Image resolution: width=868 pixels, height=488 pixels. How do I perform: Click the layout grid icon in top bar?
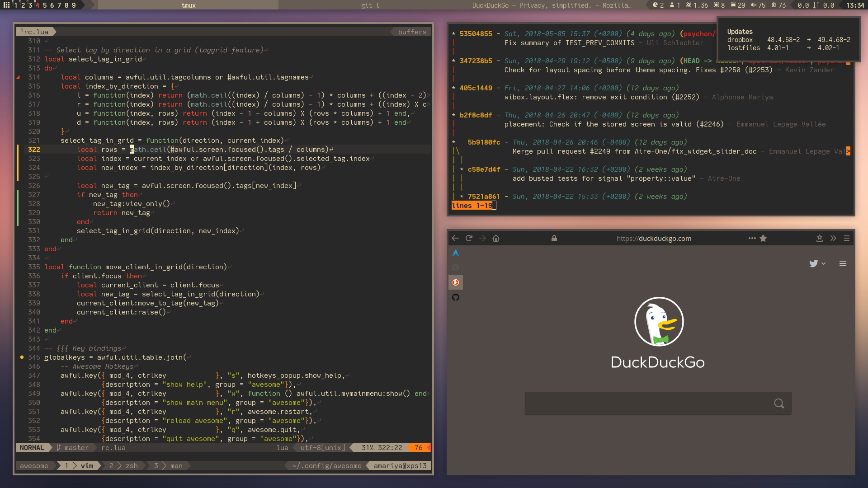pyautogui.click(x=6, y=5)
